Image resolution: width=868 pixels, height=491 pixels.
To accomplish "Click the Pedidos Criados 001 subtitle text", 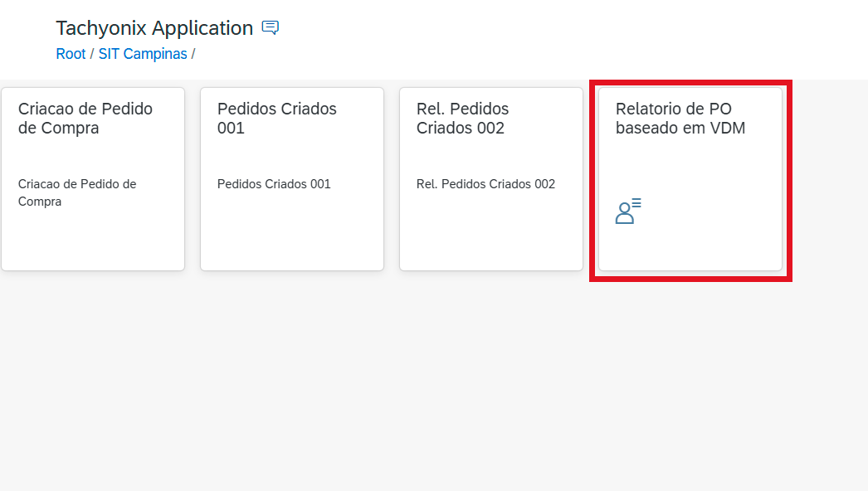I will 274,184.
